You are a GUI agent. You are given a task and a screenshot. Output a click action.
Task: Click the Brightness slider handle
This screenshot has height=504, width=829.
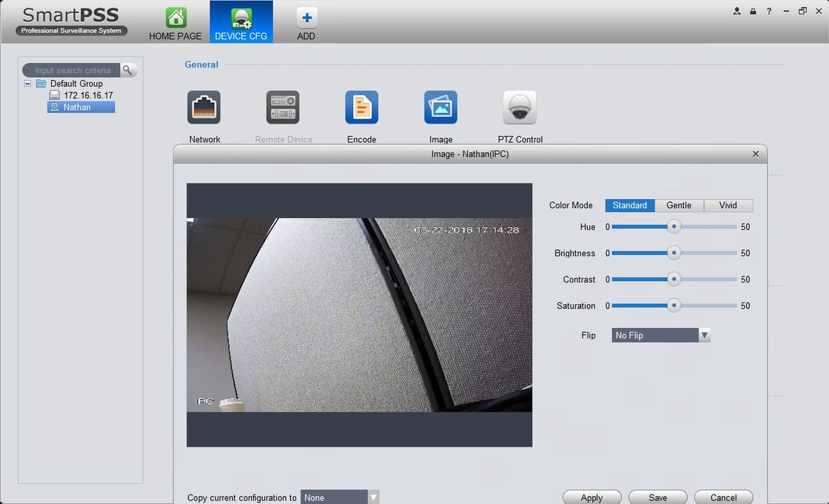pyautogui.click(x=674, y=253)
